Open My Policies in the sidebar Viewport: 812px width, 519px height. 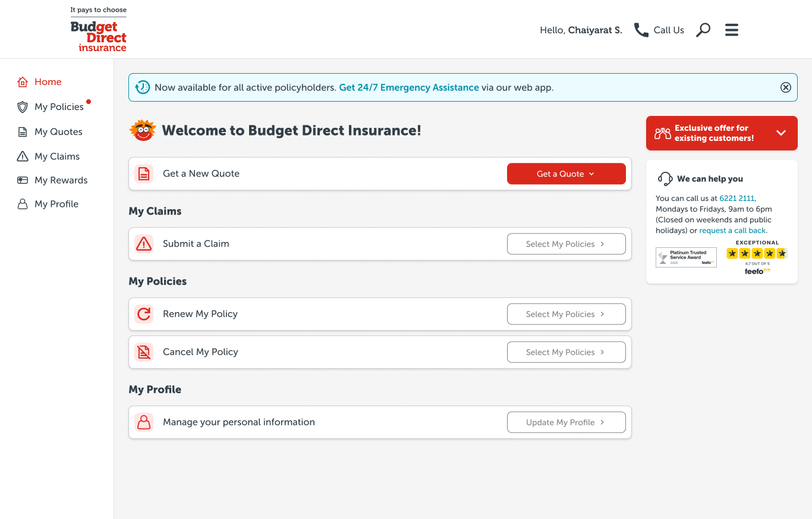pyautogui.click(x=59, y=107)
